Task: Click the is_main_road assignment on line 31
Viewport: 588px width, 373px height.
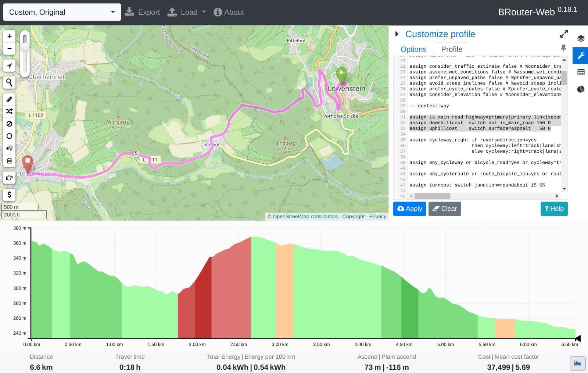Action: coord(485,117)
